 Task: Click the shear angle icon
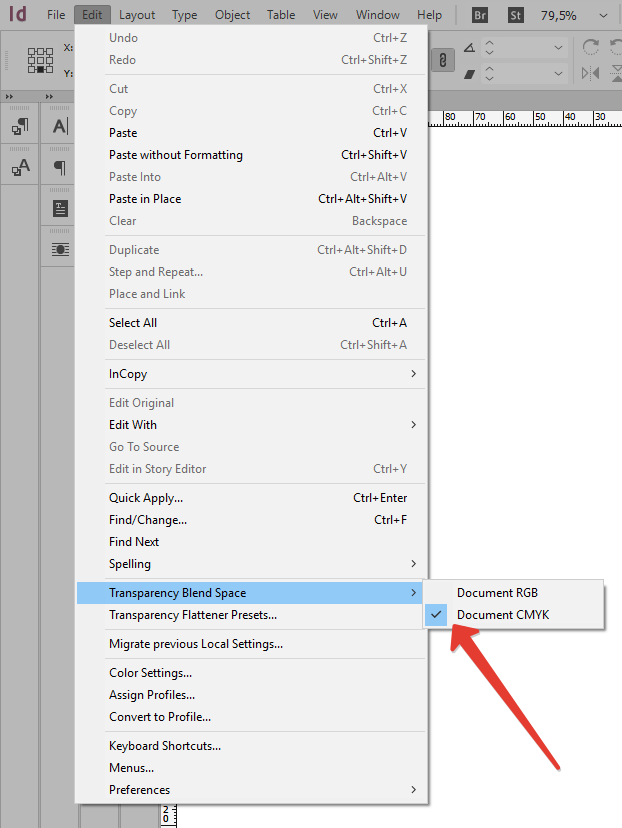(x=469, y=74)
